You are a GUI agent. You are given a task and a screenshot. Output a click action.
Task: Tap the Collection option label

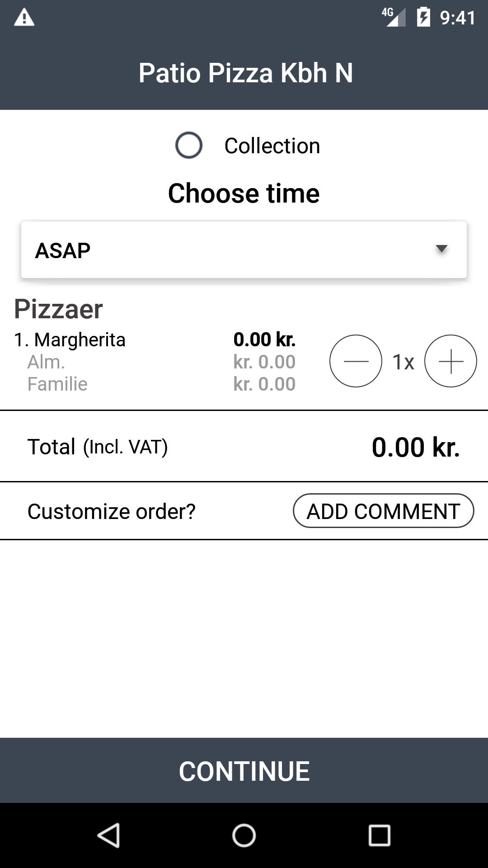tap(272, 146)
